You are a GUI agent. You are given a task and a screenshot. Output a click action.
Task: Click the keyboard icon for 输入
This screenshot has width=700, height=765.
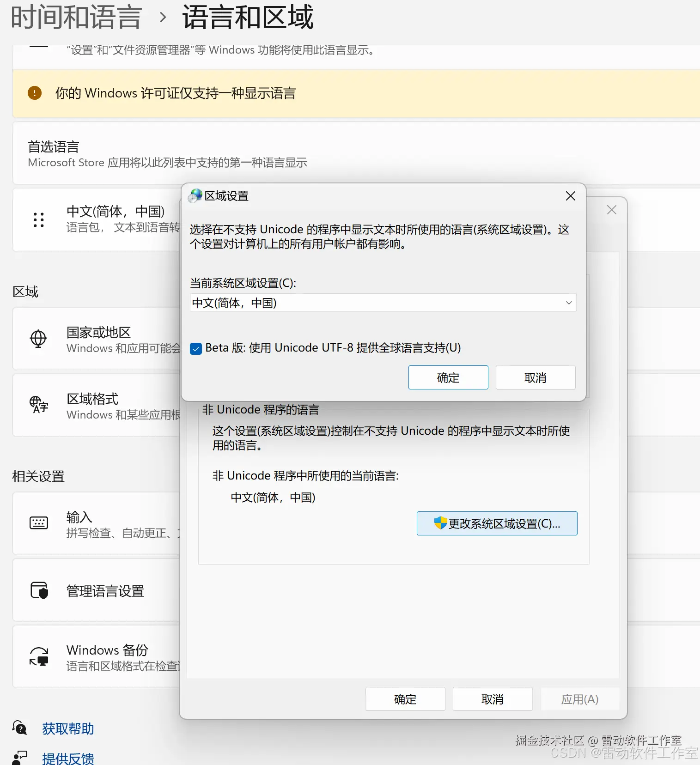click(39, 523)
